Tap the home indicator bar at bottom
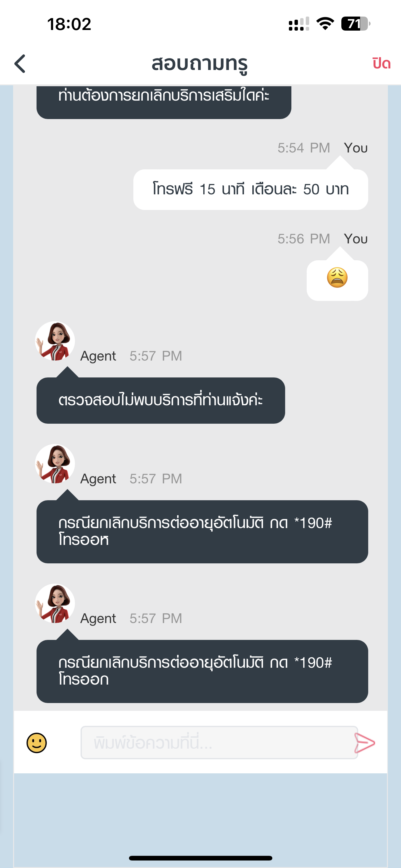Image resolution: width=401 pixels, height=868 pixels. 200,858
